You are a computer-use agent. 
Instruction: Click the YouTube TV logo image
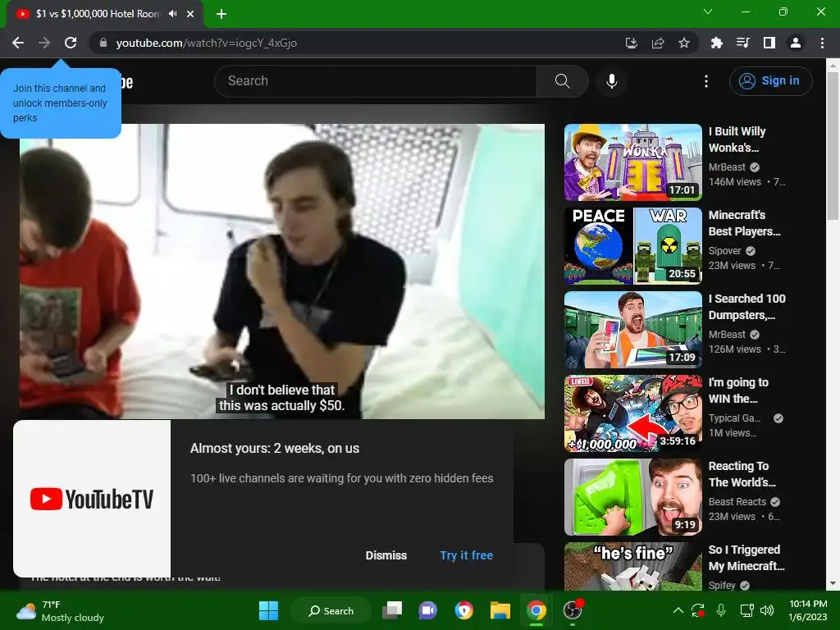[x=92, y=499]
